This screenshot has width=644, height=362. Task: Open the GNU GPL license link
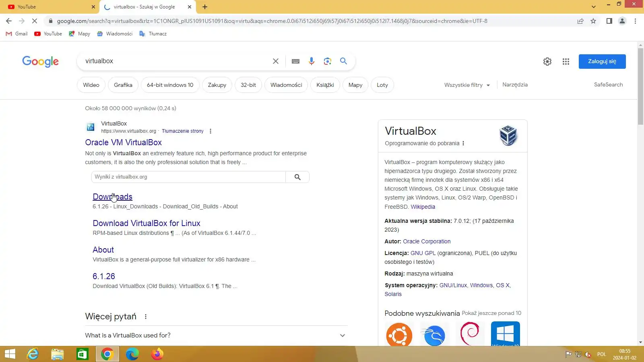coord(423,253)
